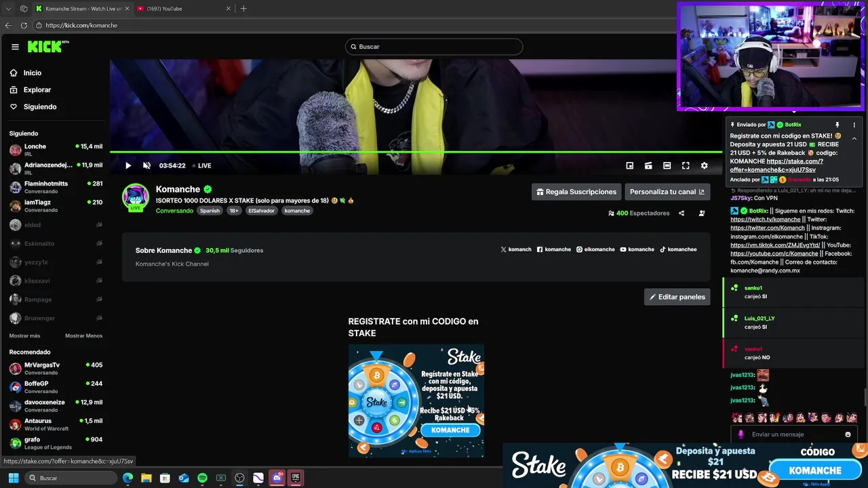The image size is (868, 488).
Task: Open recommended channel BoffeGP
Action: [x=56, y=387]
